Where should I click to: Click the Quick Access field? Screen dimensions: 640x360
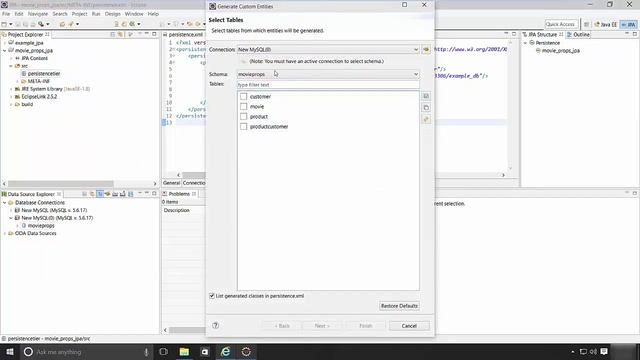click(x=562, y=24)
